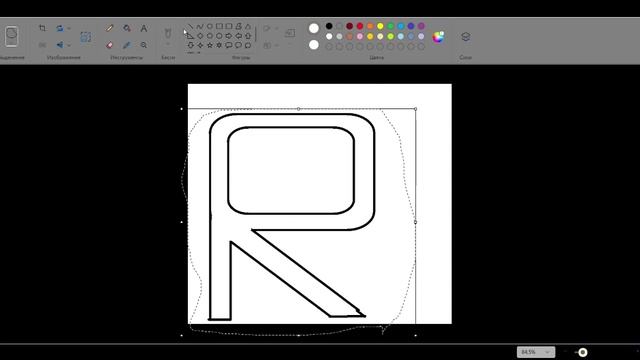Choose the Six-point star shape
Screen dimensions: 640x360
pyautogui.click(x=219, y=45)
